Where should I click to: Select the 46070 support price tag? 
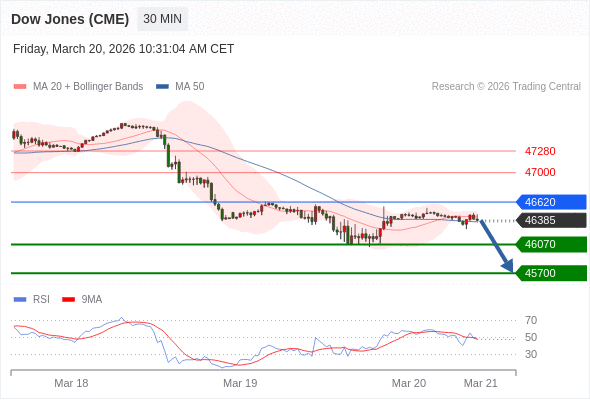point(551,244)
